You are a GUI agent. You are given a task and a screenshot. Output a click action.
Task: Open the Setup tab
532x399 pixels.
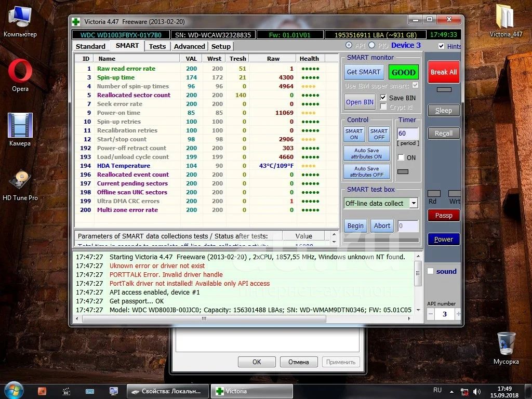(x=221, y=46)
